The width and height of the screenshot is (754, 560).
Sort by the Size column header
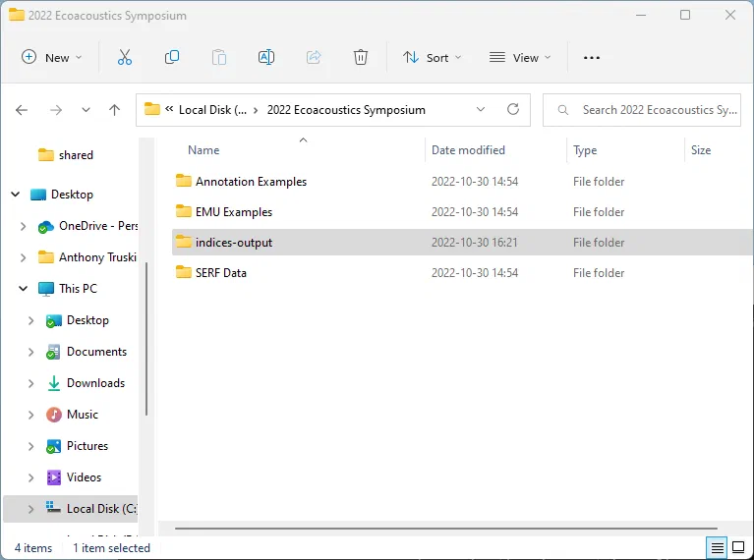(701, 150)
